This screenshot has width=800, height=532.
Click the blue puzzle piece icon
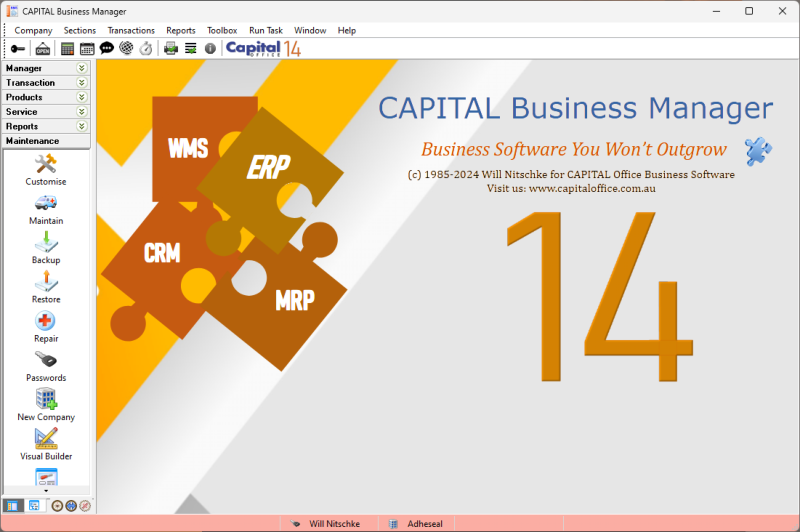pyautogui.click(x=758, y=151)
